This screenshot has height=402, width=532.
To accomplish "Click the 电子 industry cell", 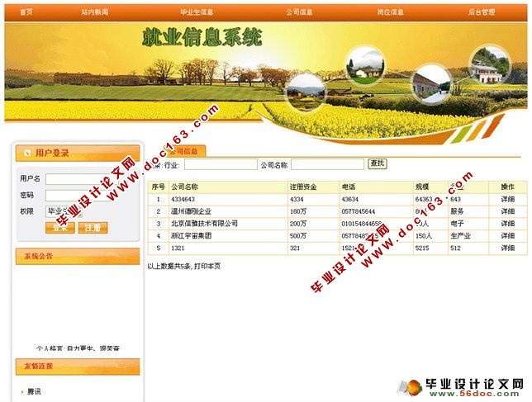I will pos(457,224).
